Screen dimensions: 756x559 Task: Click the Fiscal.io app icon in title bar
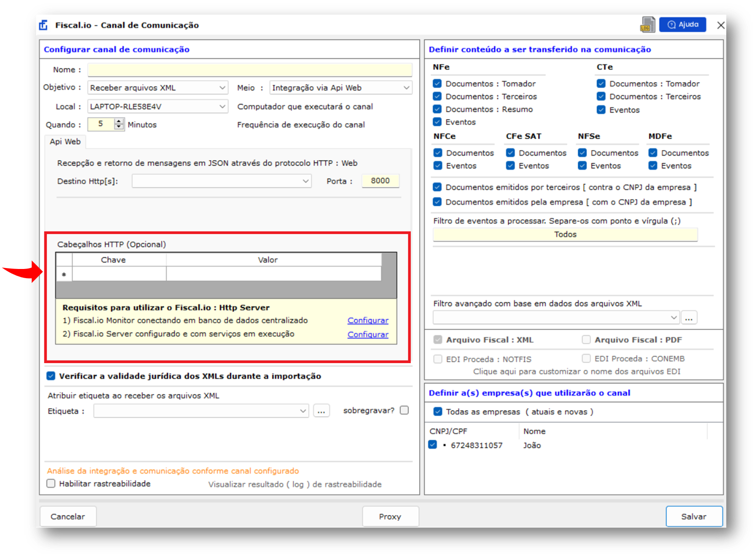pos(43,25)
